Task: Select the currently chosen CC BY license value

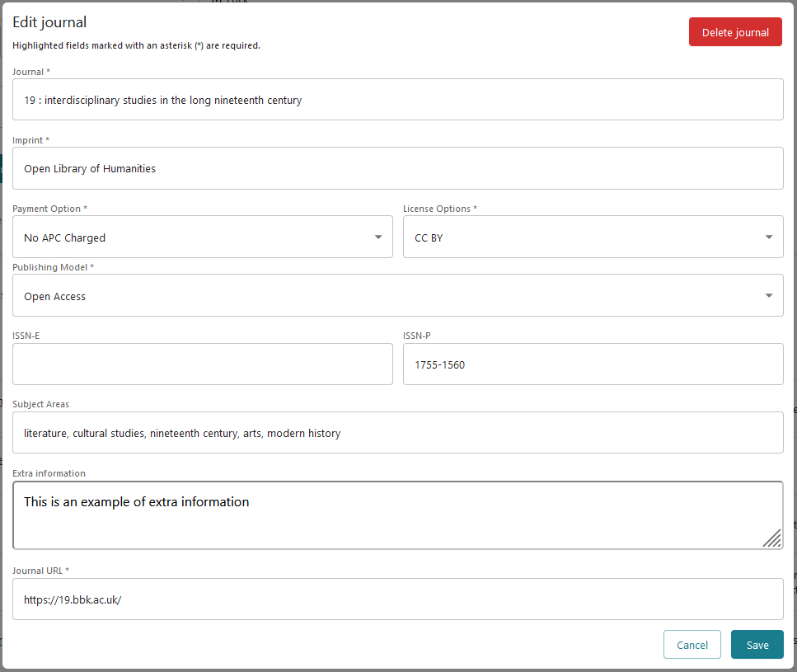Action: coord(427,237)
